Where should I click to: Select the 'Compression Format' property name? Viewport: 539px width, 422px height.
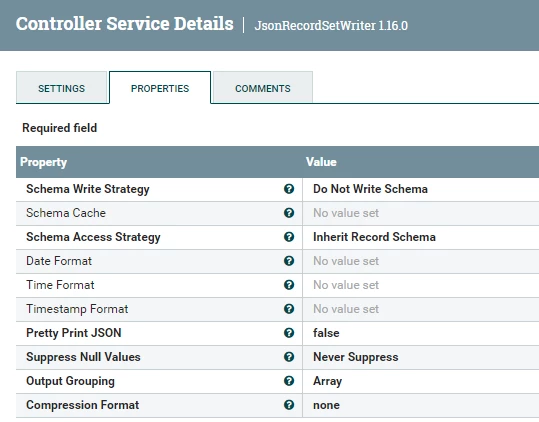click(x=83, y=405)
